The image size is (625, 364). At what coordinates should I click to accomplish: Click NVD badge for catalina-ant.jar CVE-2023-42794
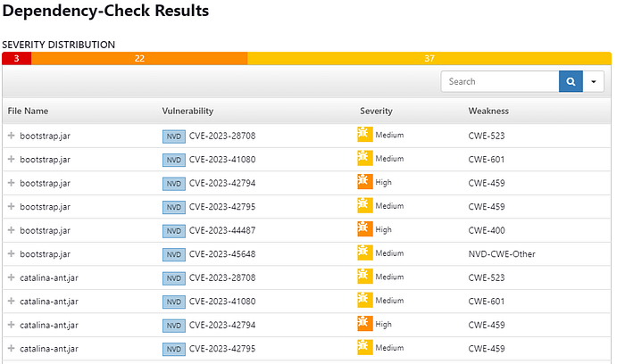click(x=174, y=326)
